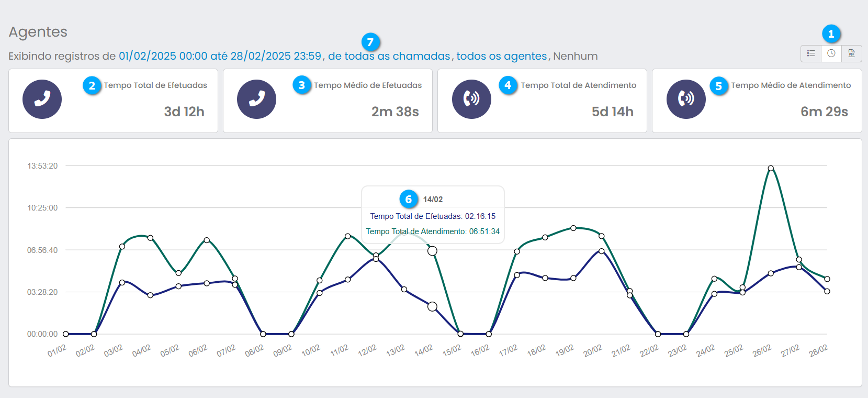Export report with the PDF icon

852,53
